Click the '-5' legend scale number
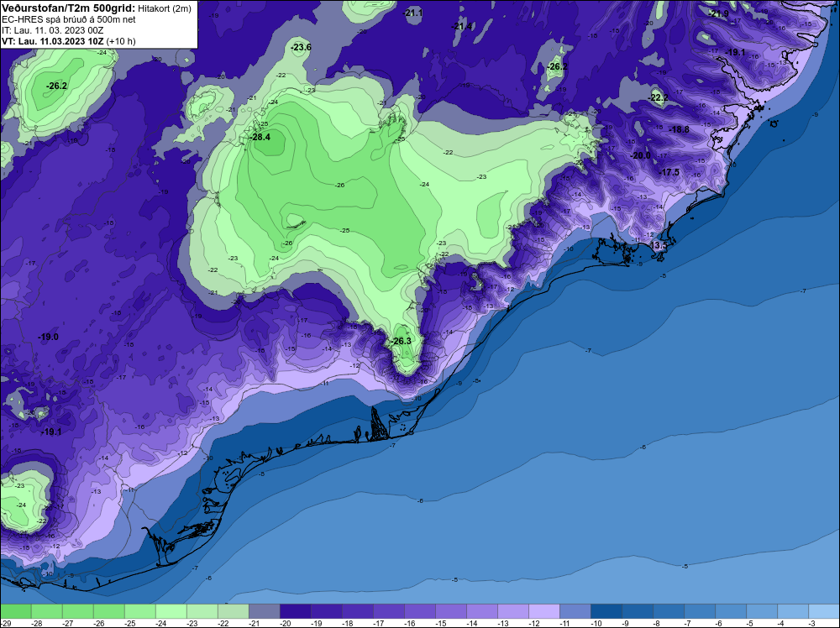 tap(750, 623)
